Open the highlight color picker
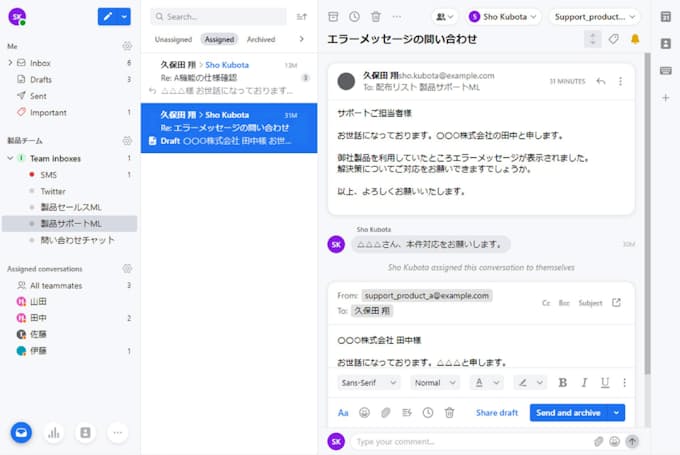 [530, 383]
